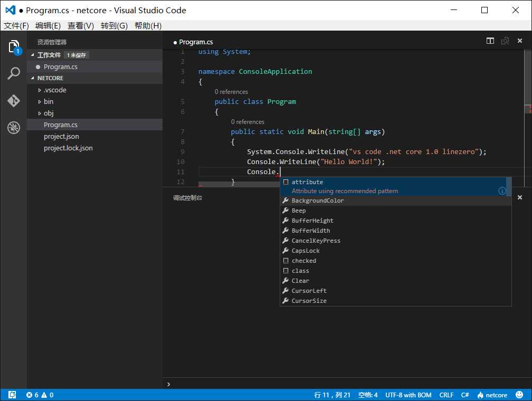Show more info for attribute suggestion
Screen dimensions: 532x401
click(502, 191)
